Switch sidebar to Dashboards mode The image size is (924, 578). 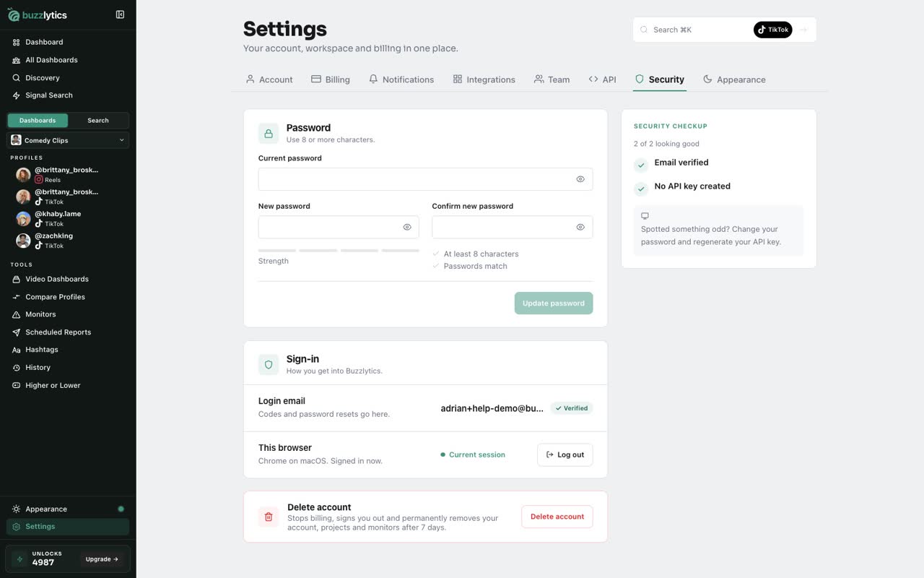pyautogui.click(x=38, y=121)
